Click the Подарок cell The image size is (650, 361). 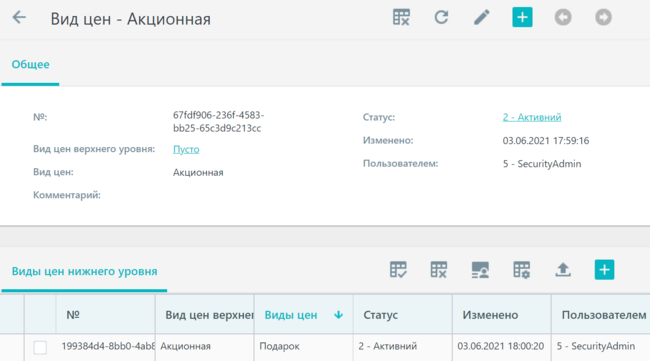[279, 346]
